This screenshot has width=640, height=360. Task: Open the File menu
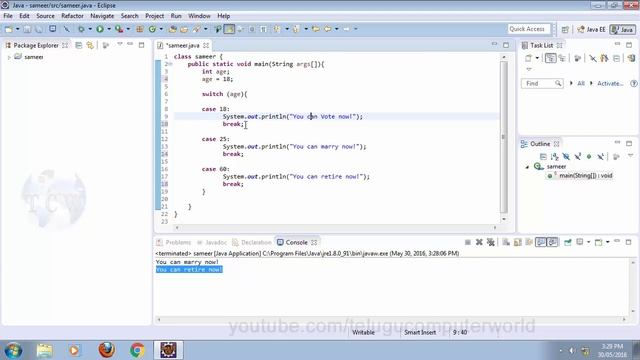[8, 16]
